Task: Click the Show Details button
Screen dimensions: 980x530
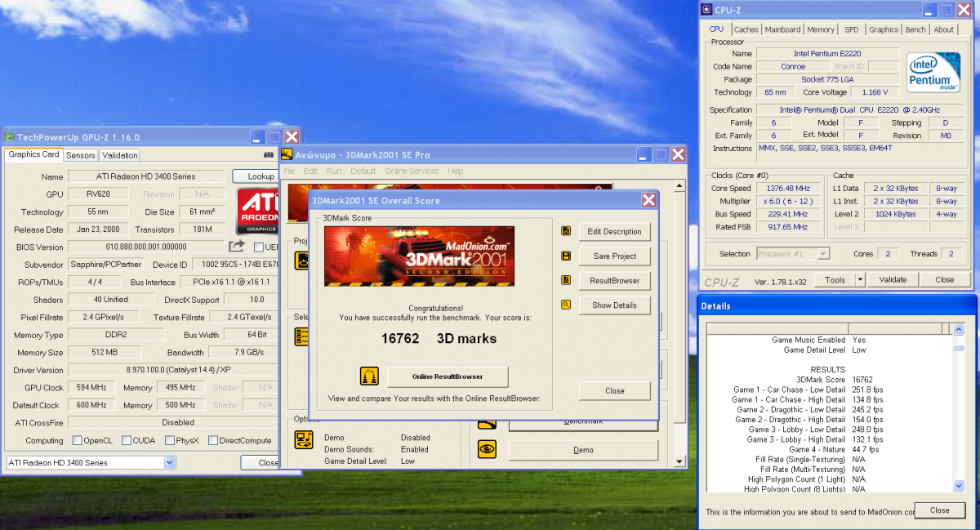Action: [x=614, y=305]
